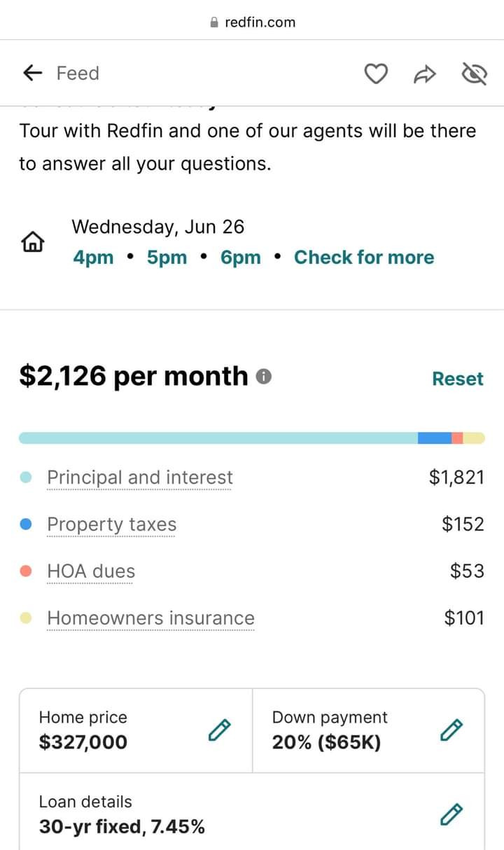Viewport: 504px width, 850px height.
Task: Open Principal and interest explanation
Action: tap(139, 478)
